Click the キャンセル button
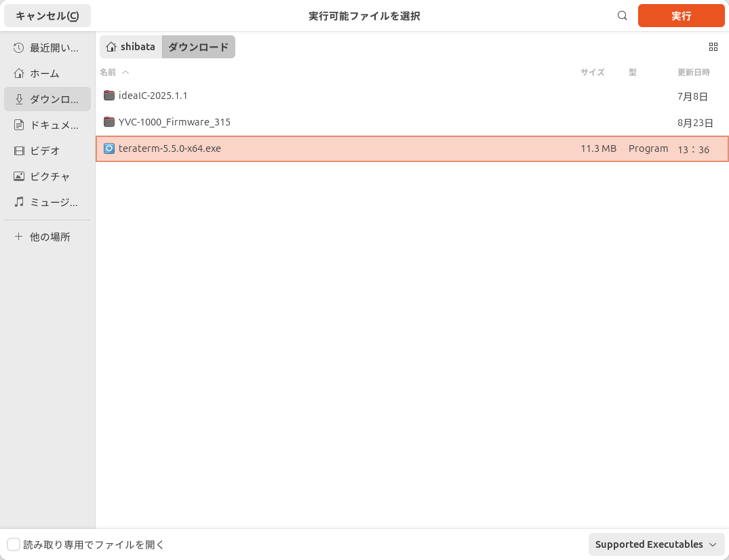 pyautogui.click(x=47, y=15)
